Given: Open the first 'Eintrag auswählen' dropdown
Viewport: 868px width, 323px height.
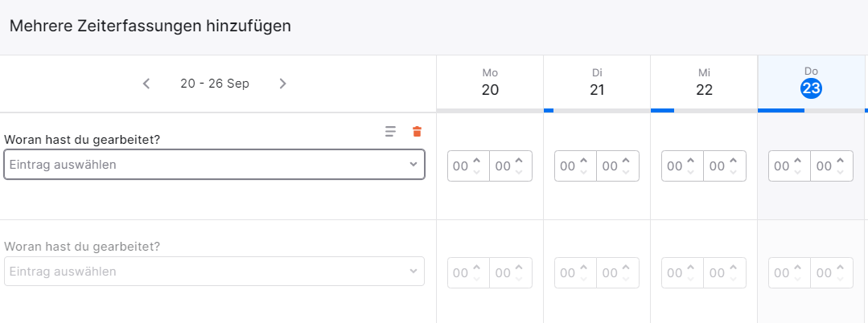Looking at the screenshot, I should coord(214,164).
